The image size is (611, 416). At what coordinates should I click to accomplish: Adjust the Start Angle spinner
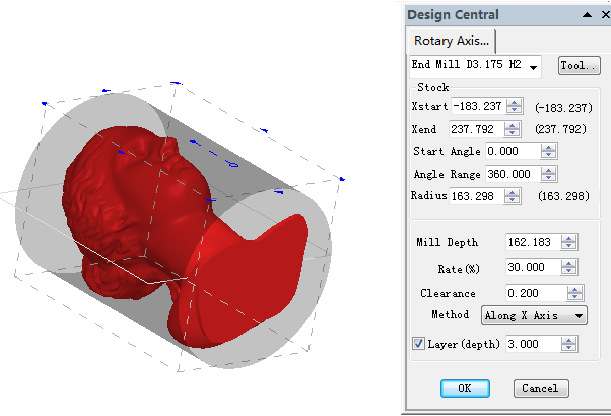click(549, 151)
